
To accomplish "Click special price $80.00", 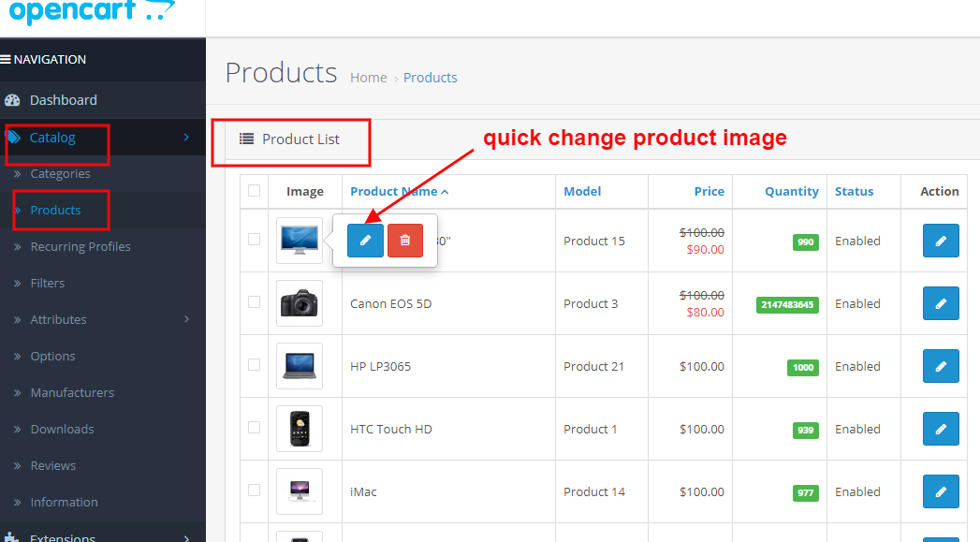I will (x=705, y=312).
